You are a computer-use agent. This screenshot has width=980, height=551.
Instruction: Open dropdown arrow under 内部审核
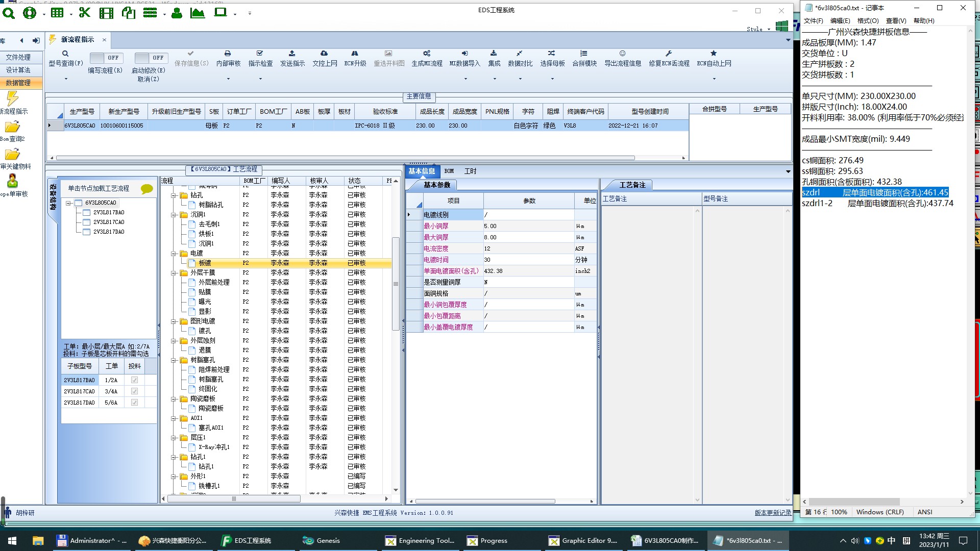point(228,79)
